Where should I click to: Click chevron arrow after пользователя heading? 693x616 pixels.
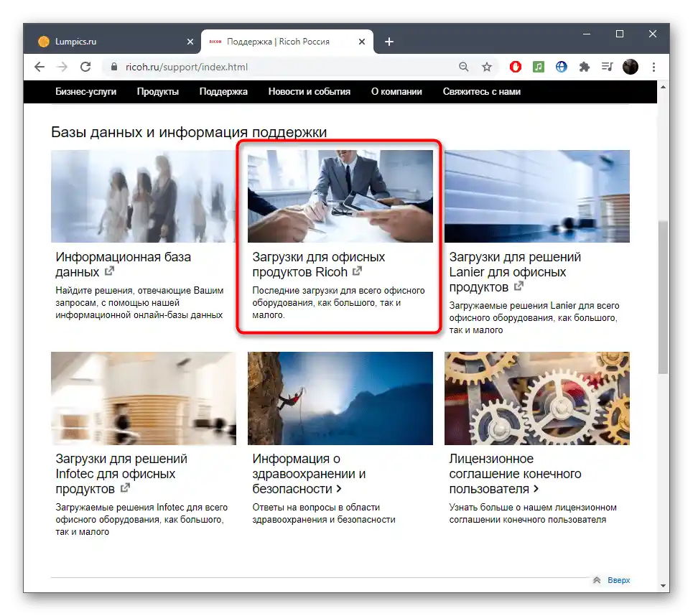536,489
